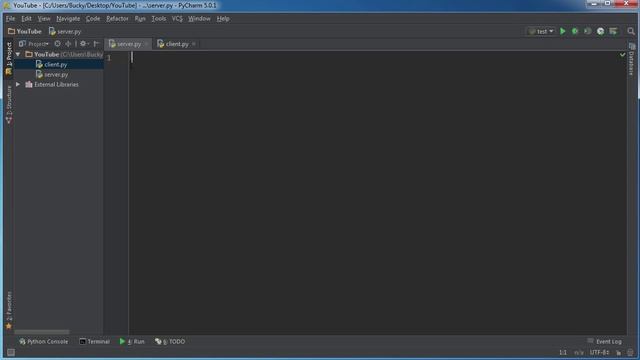Click the collapse-all icon in the Project panel
This screenshot has width=640, height=360.
68,44
